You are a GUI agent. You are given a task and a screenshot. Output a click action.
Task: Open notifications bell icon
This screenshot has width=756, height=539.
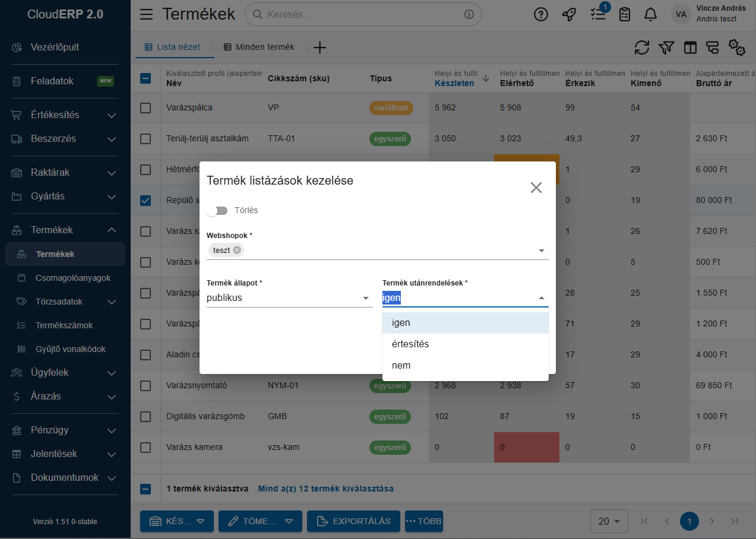(651, 14)
